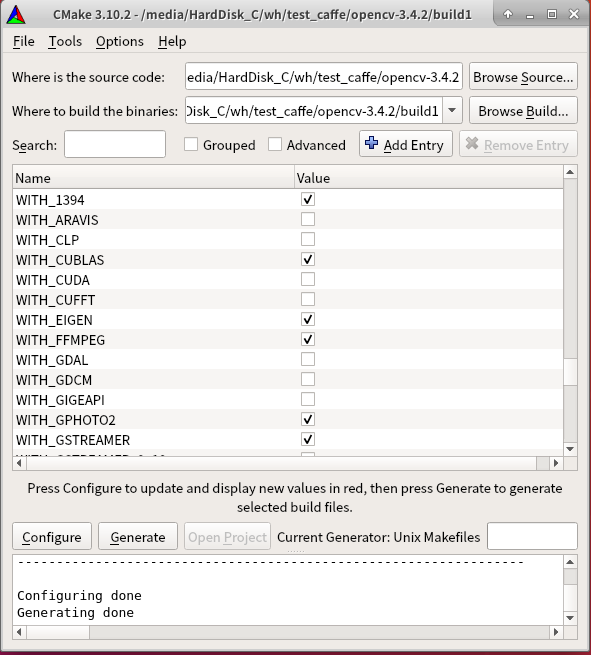Open the Options menu

point(120,41)
